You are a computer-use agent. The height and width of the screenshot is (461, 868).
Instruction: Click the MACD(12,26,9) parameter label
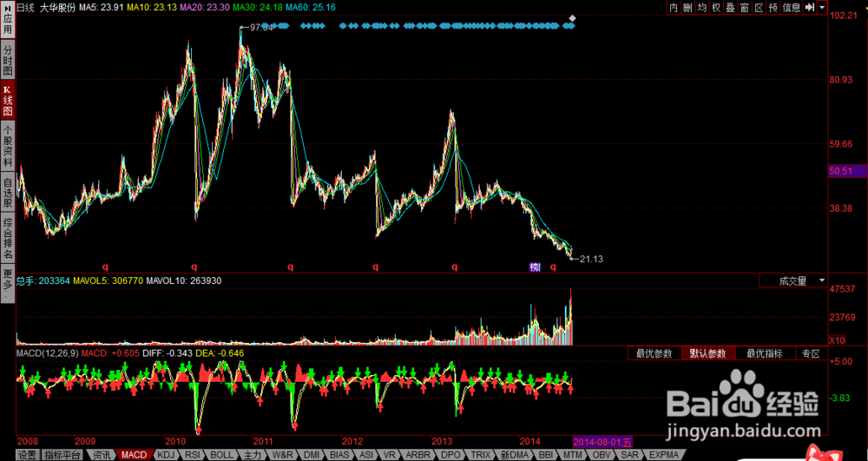(x=48, y=353)
